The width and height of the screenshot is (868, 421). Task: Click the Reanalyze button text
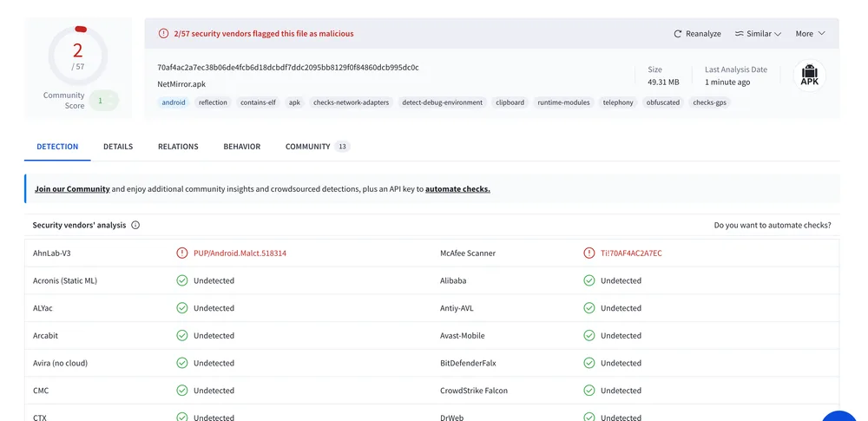703,34
